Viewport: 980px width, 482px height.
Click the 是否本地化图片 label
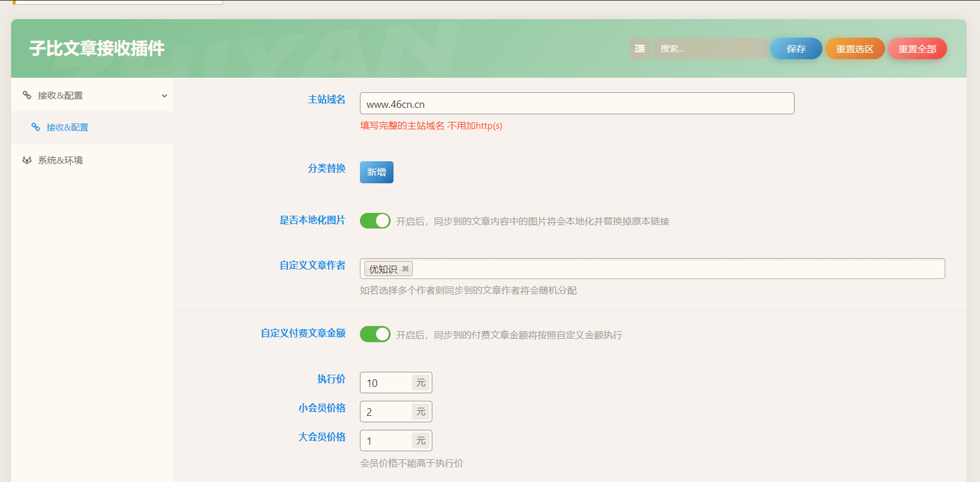point(312,220)
